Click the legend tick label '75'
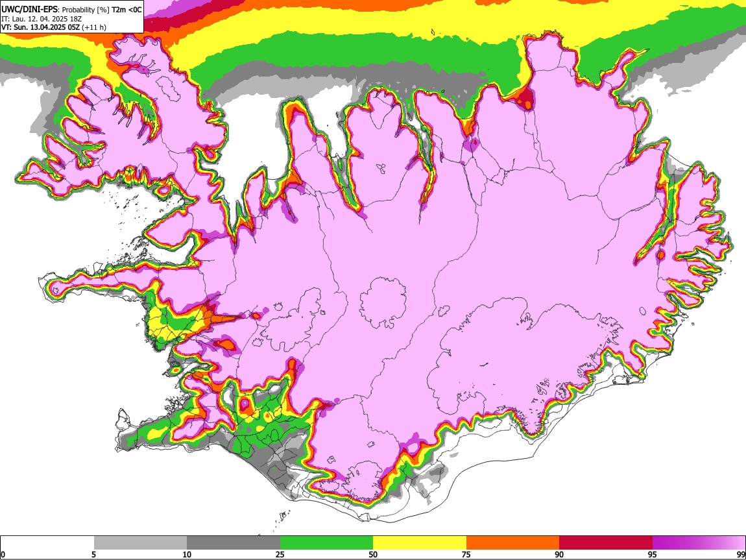This screenshot has height=560, width=746. point(466,555)
